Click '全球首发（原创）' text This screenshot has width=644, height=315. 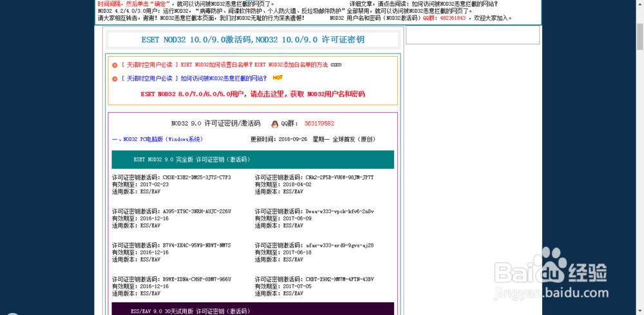(354, 139)
